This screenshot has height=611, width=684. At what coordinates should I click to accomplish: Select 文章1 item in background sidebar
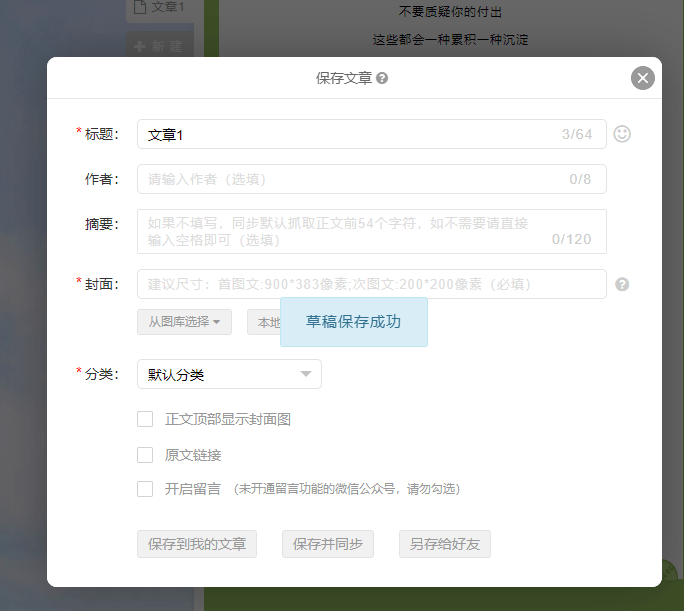click(160, 8)
